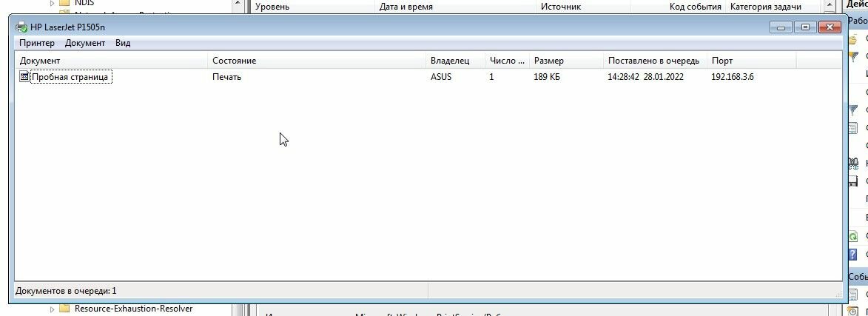Click the 14:28:42 28.01.2022 queued time
Screen dimensions: 868x316
point(645,77)
